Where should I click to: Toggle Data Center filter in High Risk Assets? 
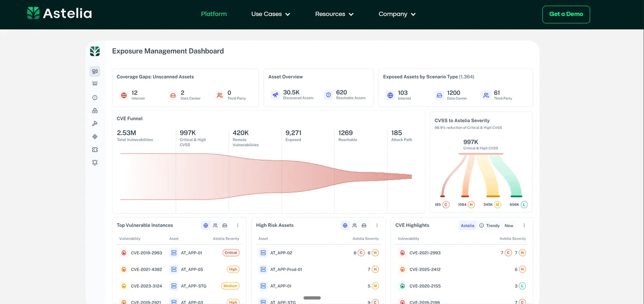click(364, 226)
